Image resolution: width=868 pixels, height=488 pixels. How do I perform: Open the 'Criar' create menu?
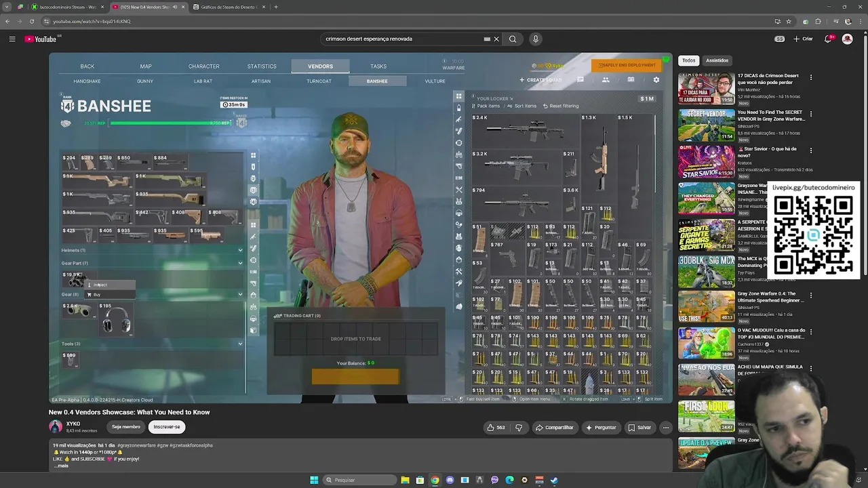(x=803, y=39)
